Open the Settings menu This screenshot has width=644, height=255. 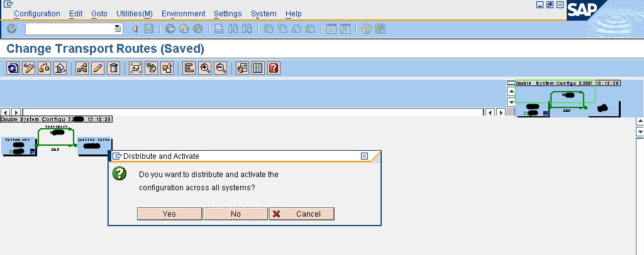[228, 14]
